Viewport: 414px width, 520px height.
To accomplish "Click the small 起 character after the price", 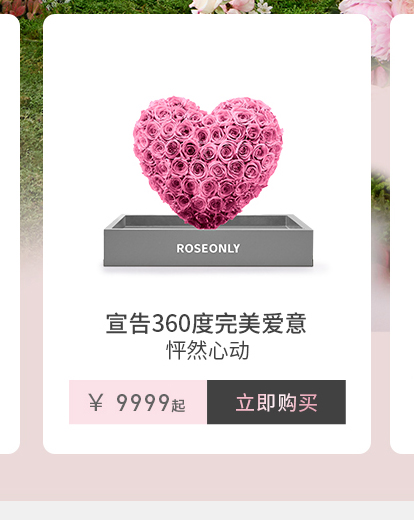I will tap(178, 406).
